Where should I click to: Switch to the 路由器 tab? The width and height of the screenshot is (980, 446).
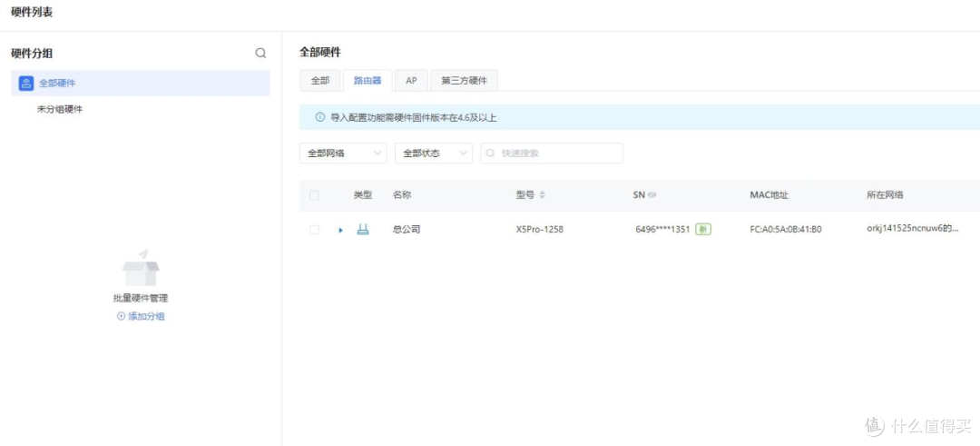pos(367,81)
